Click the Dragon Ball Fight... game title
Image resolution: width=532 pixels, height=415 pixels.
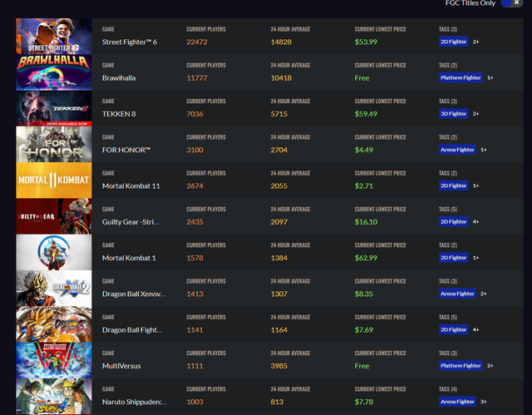coord(132,330)
